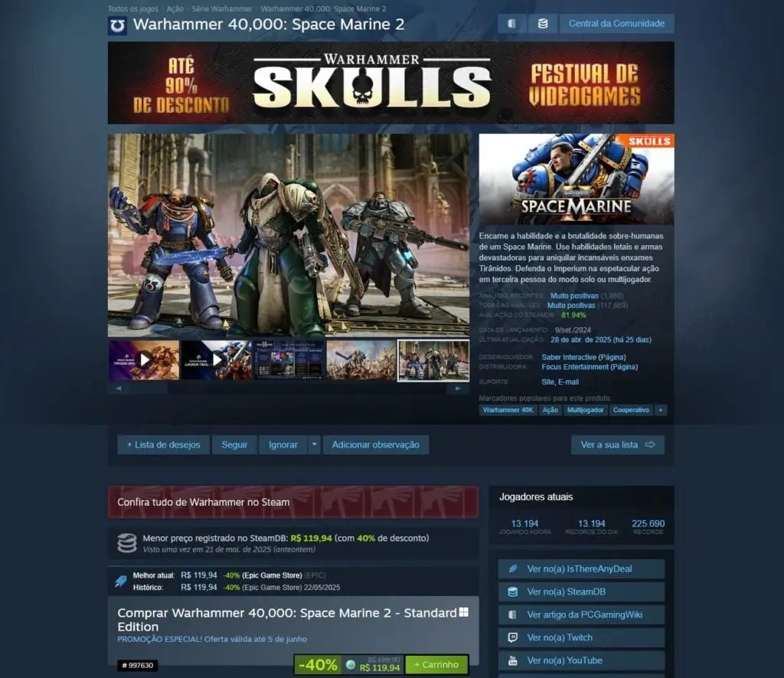The width and height of the screenshot is (784, 678).
Task: Select the Multijogador tag
Action: point(585,410)
